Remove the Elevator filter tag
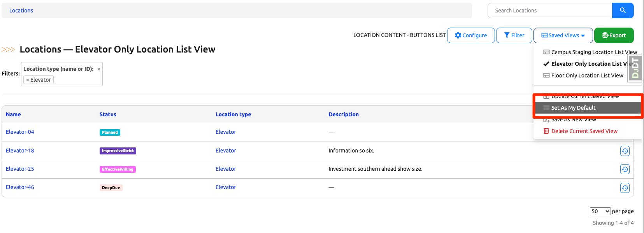644x233 pixels. click(x=28, y=80)
